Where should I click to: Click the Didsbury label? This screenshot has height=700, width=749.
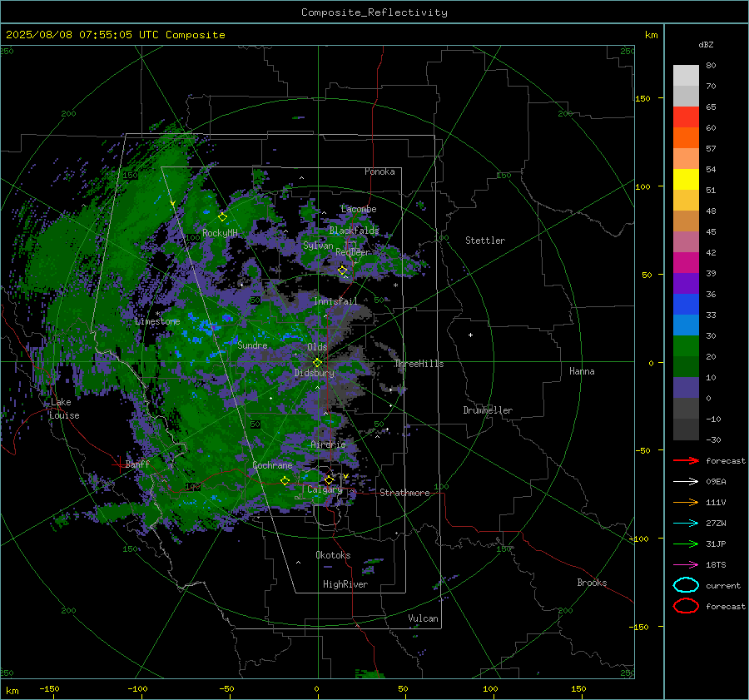[314, 373]
